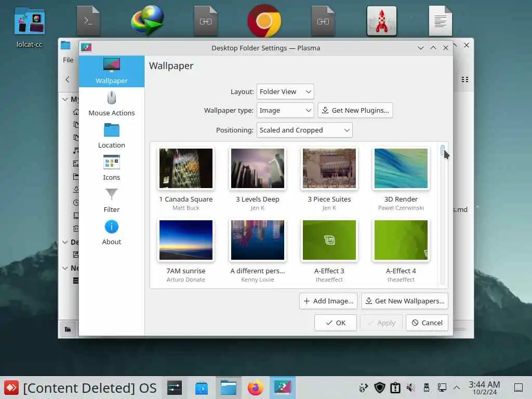Click Get New Wallpapers button
Viewport: 532px width, 399px height.
point(405,301)
